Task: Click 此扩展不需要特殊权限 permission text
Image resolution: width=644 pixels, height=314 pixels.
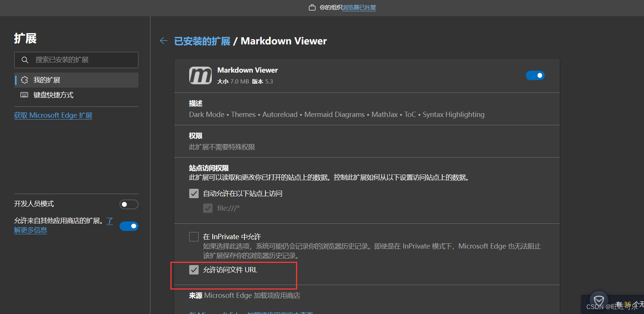Action: click(222, 147)
